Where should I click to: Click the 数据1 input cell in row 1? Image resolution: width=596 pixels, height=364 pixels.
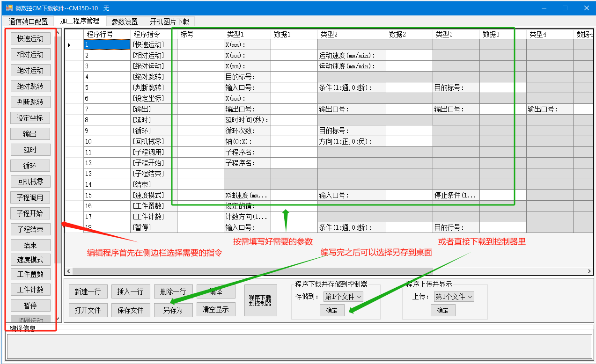point(294,44)
